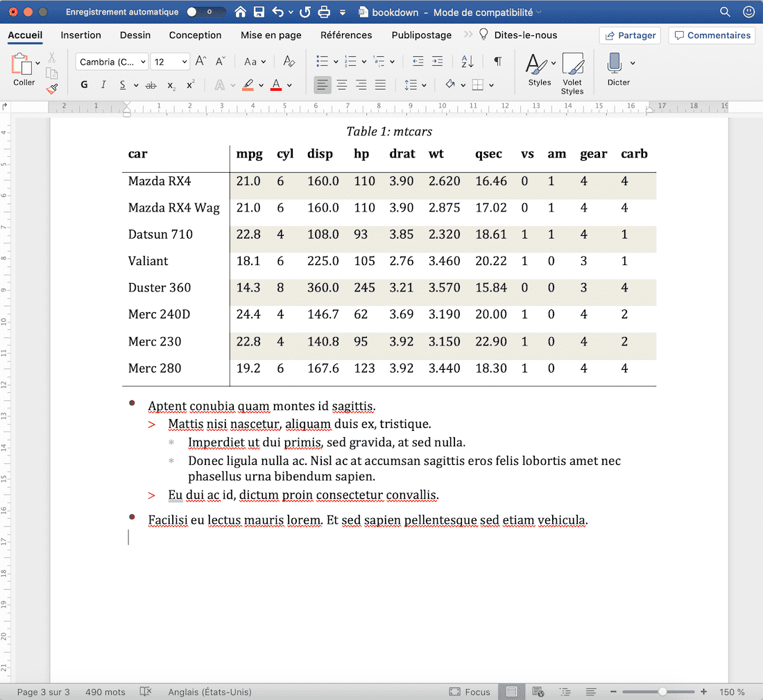Copy selection with the copy icon
Image resolution: width=763 pixels, height=700 pixels.
(x=51, y=74)
